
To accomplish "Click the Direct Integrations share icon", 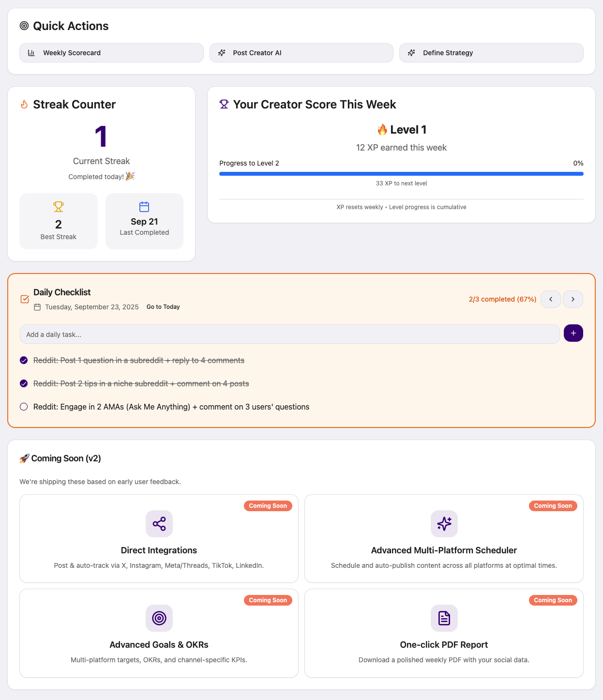I will coord(159,524).
